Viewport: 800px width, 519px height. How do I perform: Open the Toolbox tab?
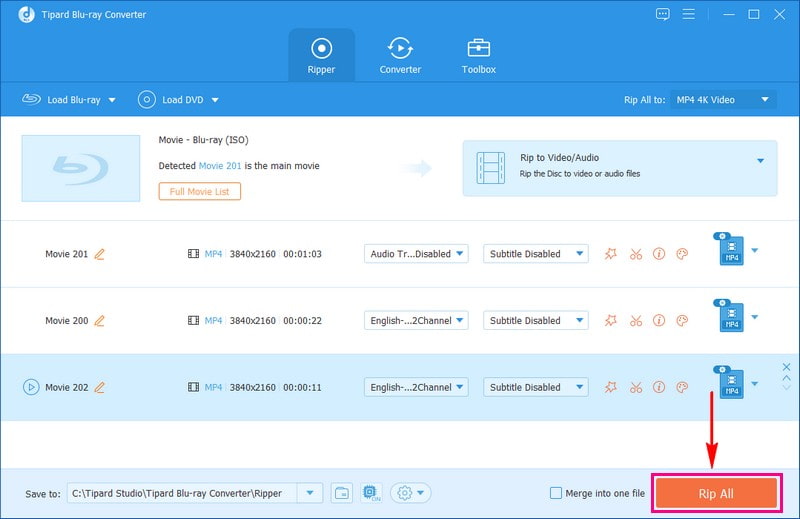pos(478,56)
